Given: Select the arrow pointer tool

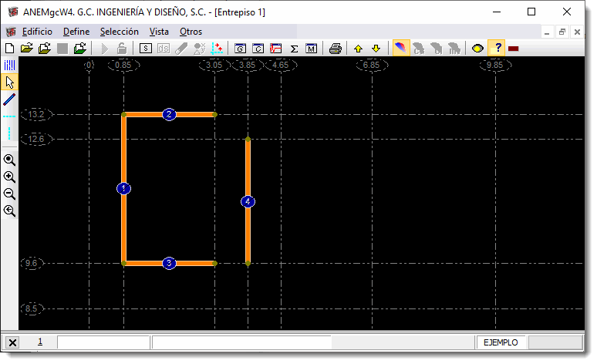Looking at the screenshot, I should tap(10, 82).
